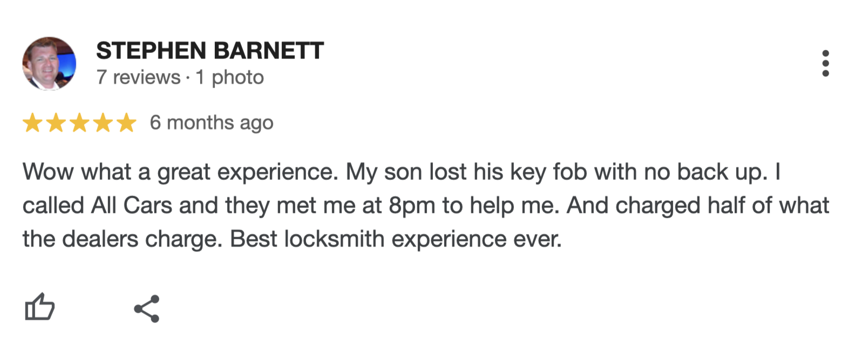The height and width of the screenshot is (350, 868).
Task: Open the three-dot more options menu
Action: [x=825, y=64]
